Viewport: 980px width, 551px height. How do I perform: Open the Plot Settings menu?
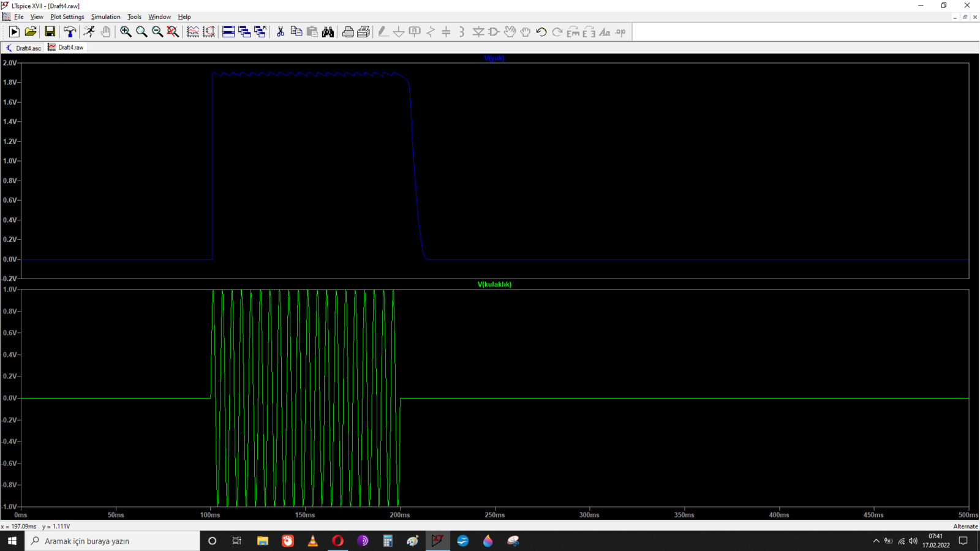(67, 17)
